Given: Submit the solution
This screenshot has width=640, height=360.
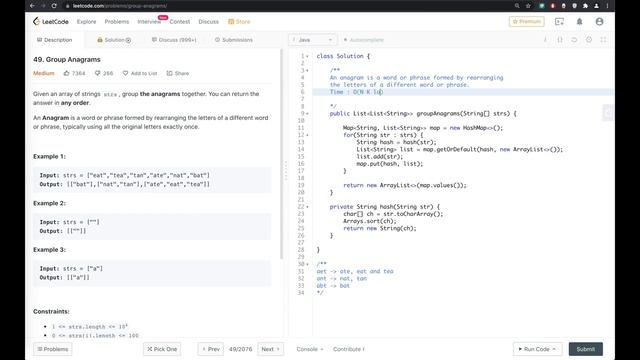Looking at the screenshot, I should (x=586, y=349).
